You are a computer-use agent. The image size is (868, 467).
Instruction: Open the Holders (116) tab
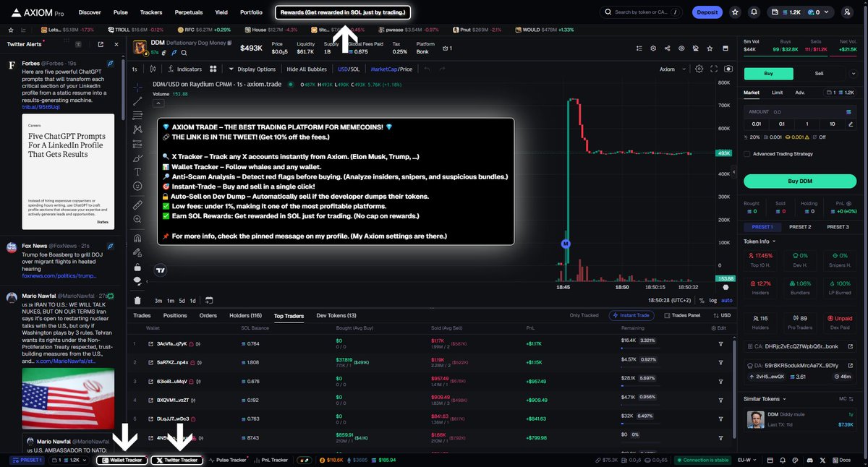(x=246, y=315)
